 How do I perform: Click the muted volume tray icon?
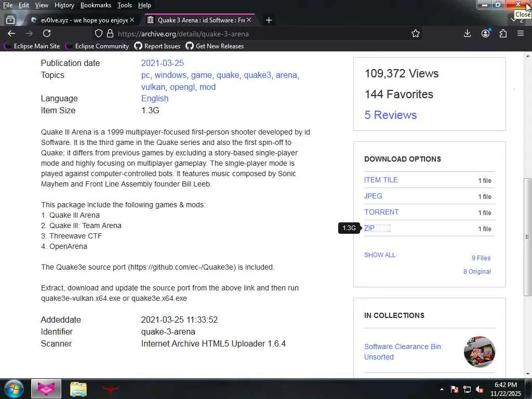[x=480, y=390]
